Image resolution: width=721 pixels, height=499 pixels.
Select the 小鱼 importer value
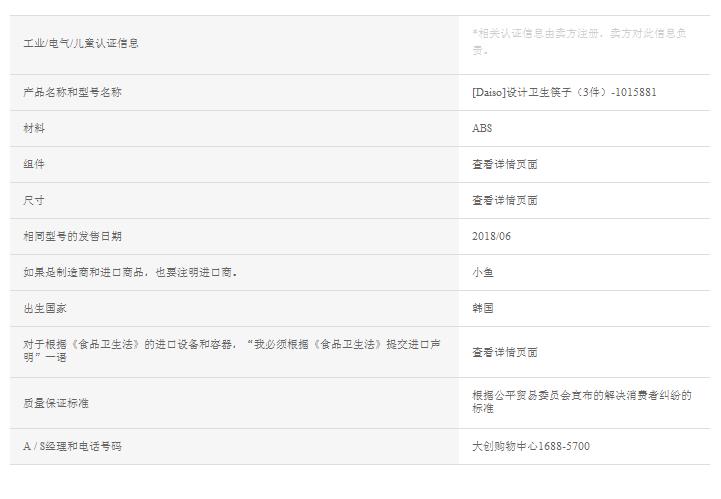[x=482, y=272]
